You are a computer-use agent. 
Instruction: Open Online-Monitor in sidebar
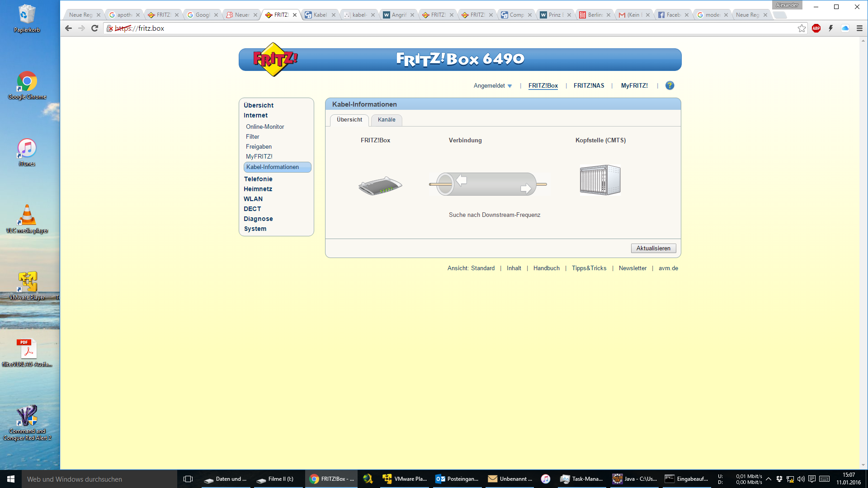click(x=265, y=127)
